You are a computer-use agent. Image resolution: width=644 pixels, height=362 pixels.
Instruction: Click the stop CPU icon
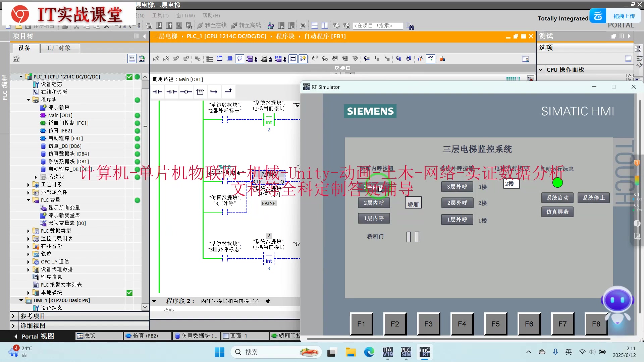291,25
